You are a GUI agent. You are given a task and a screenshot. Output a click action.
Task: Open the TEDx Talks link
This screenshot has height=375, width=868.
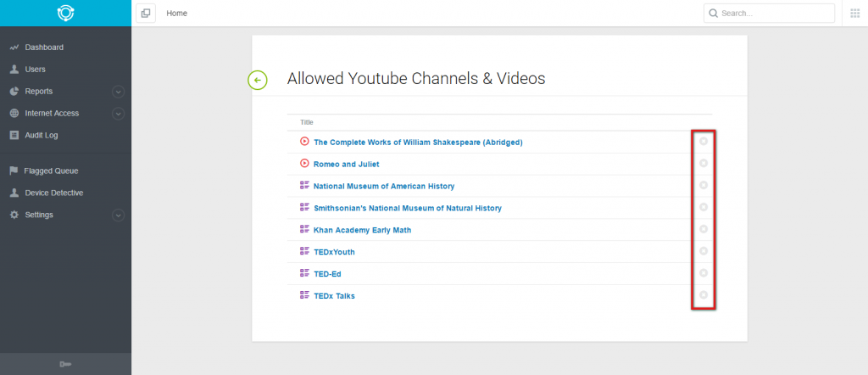[x=334, y=296]
